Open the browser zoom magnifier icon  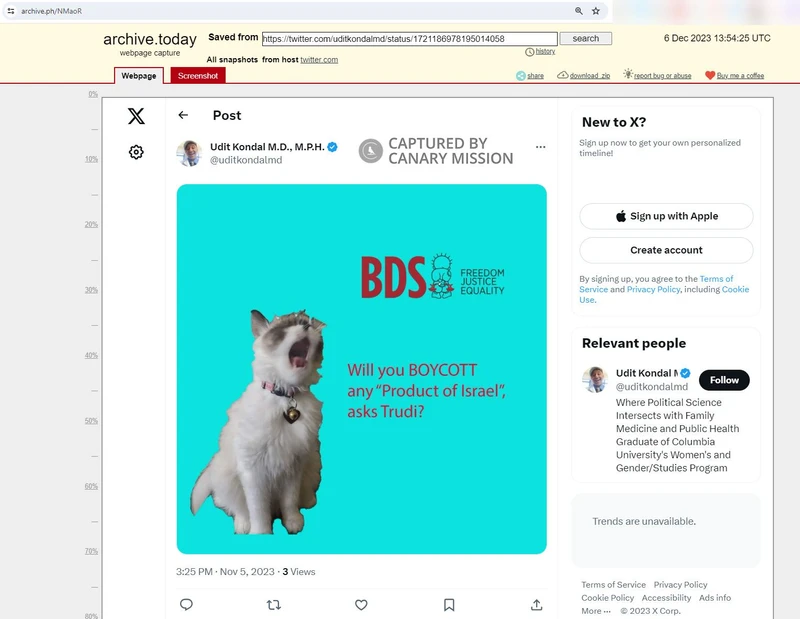[x=579, y=11]
